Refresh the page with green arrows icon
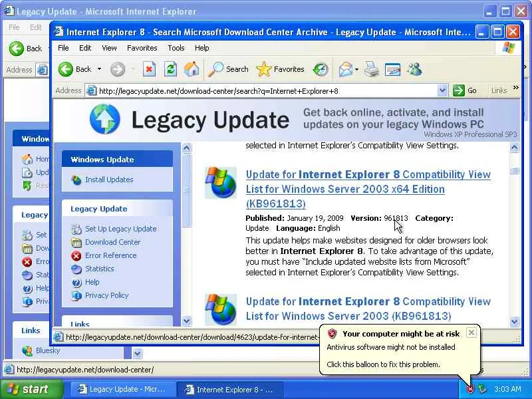The height and width of the screenshot is (399, 532). pyautogui.click(x=170, y=69)
